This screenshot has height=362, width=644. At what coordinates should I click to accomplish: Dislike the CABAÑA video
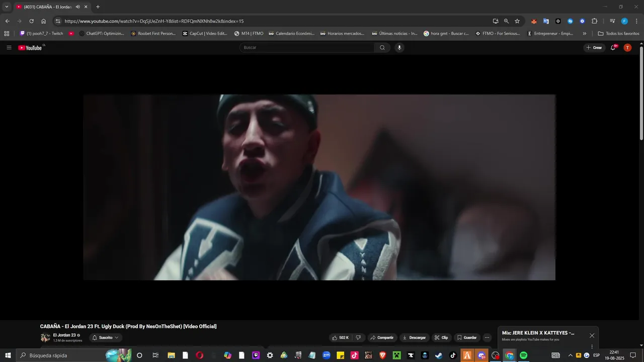point(358,337)
